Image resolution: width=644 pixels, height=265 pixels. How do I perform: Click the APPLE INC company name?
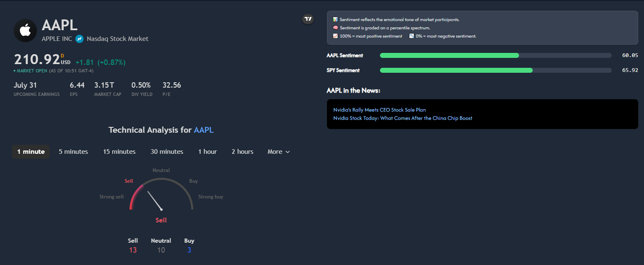tap(57, 39)
